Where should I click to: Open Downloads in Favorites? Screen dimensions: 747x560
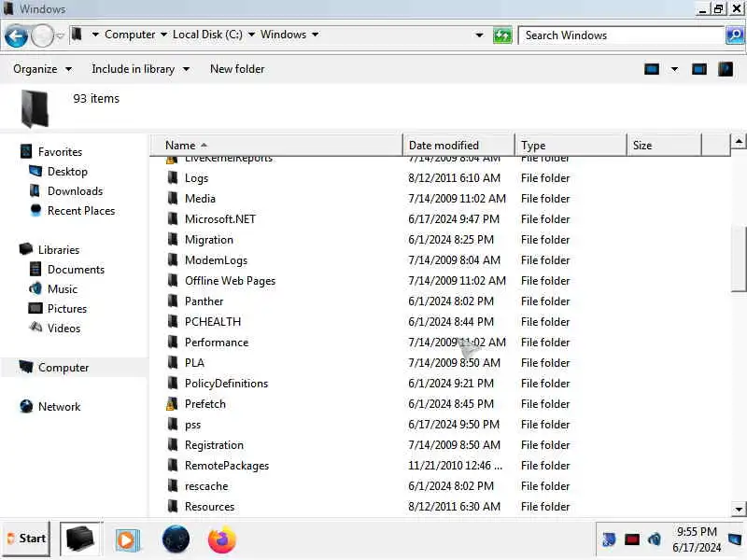pos(75,191)
